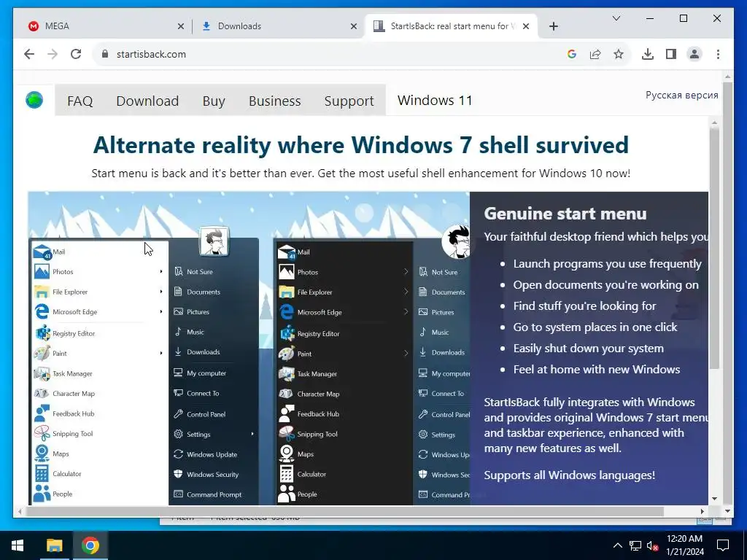Open the Business page
The width and height of the screenshot is (747, 560).
(x=275, y=101)
